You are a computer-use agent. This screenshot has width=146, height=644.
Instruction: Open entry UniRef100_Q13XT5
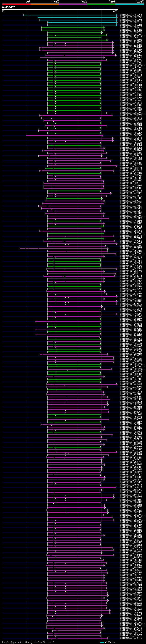click(131, 236)
